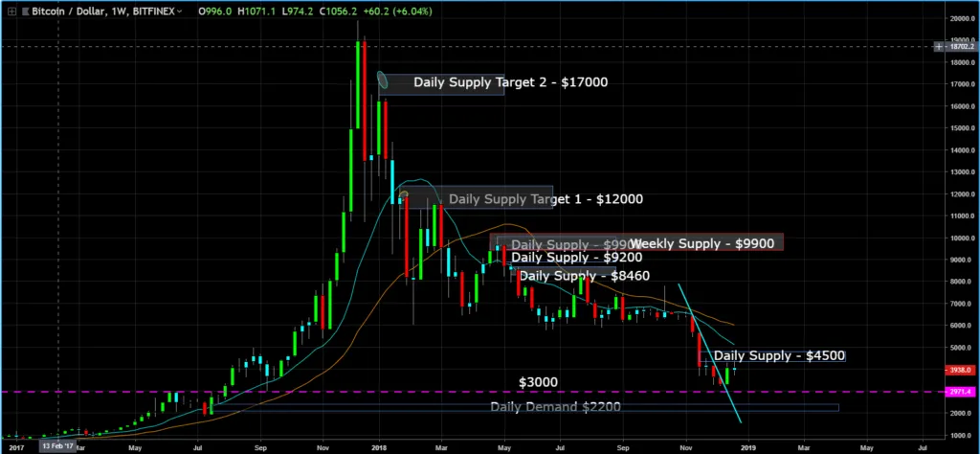This screenshot has height=454, width=980.
Task: Click the 2019 label on time axis
Action: click(748, 447)
